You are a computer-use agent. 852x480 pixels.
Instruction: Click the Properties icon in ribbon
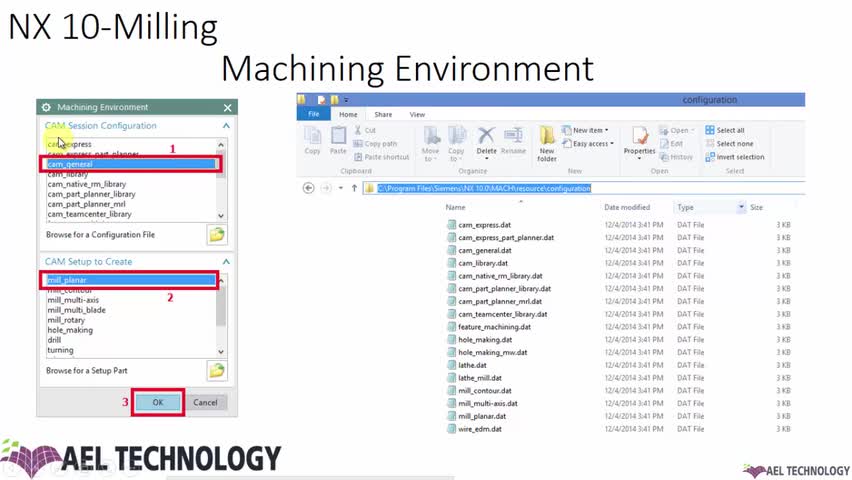point(639,143)
